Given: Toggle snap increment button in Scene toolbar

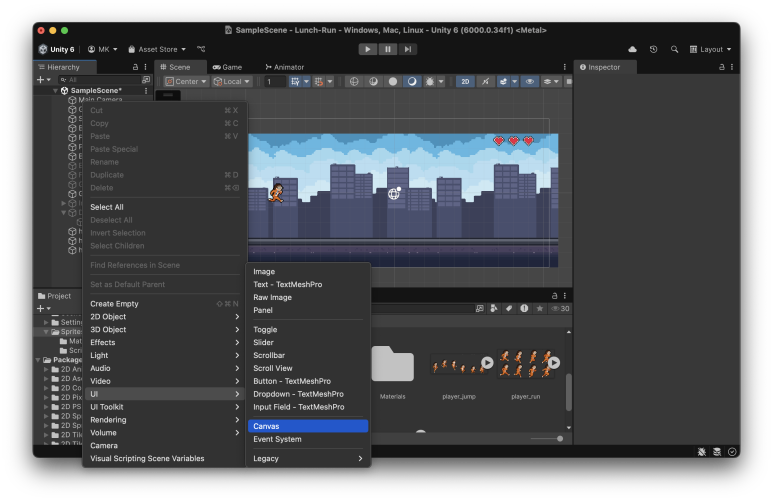Looking at the screenshot, I should tap(319, 81).
